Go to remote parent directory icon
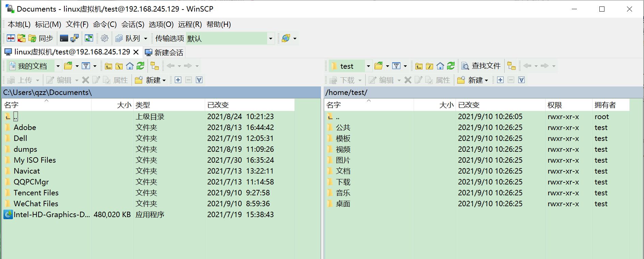Image resolution: width=644 pixels, height=259 pixels. click(419, 66)
